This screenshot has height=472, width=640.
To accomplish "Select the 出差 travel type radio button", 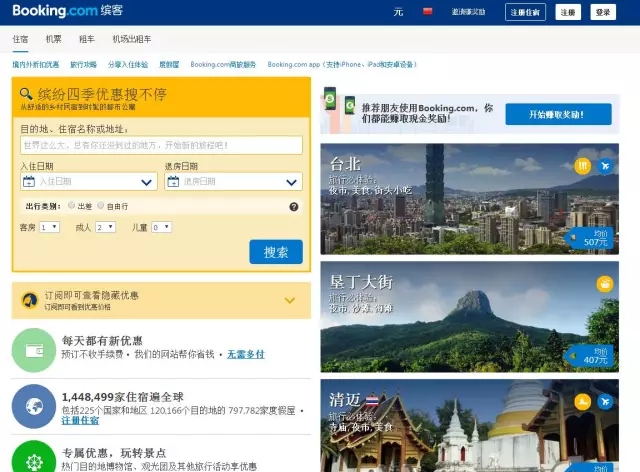I will click(x=71, y=205).
